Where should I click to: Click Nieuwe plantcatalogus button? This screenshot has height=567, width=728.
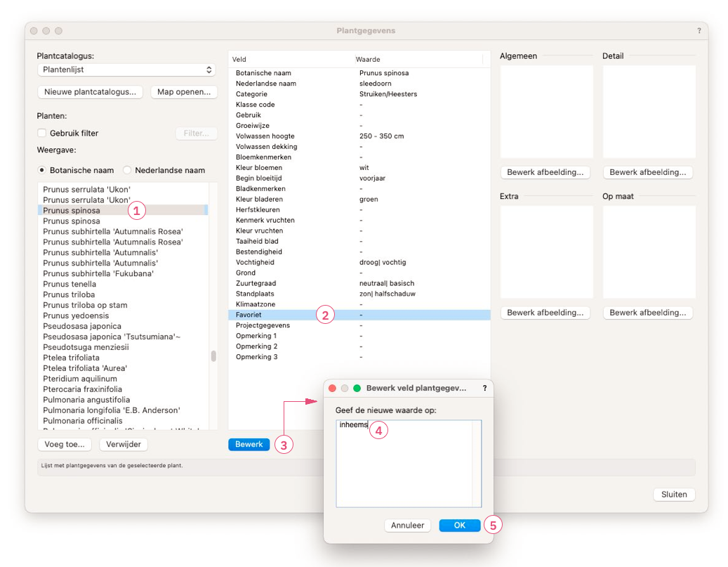click(x=90, y=92)
